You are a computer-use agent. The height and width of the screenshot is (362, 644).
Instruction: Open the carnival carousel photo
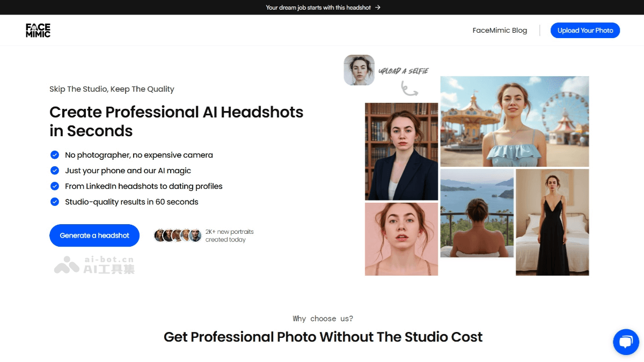click(514, 121)
